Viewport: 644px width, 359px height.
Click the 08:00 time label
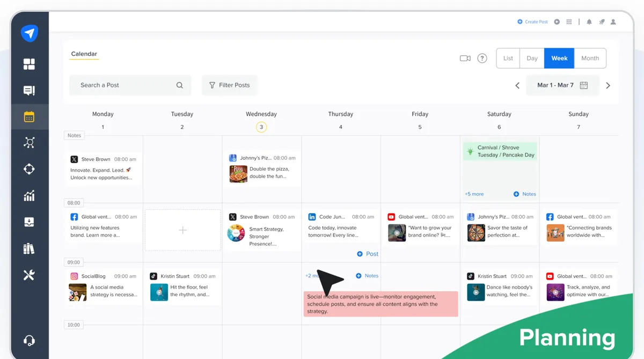74,203
